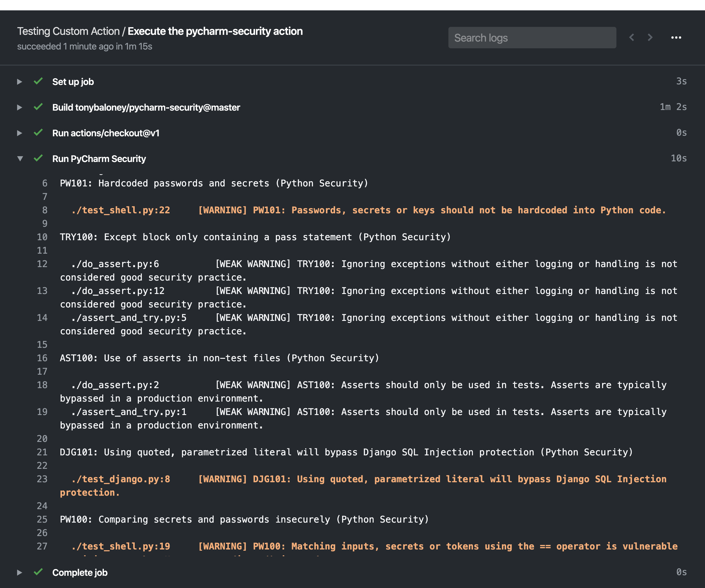Expand the Complete job step

20,572
